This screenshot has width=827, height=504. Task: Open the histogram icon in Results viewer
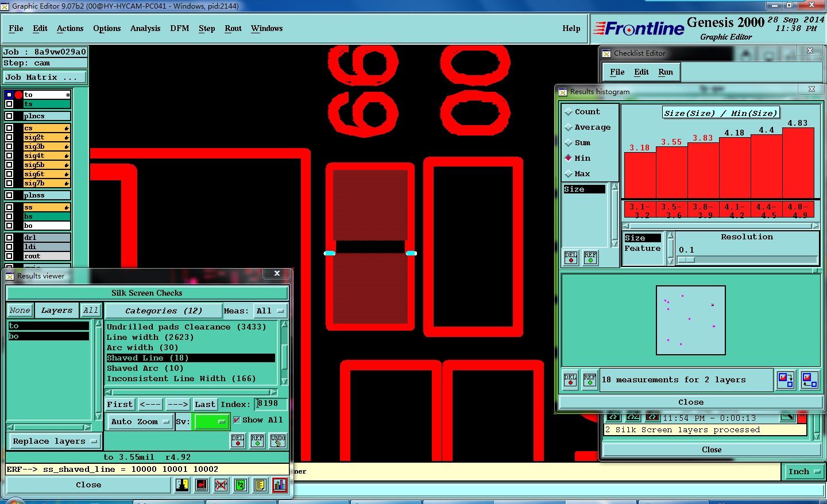[x=280, y=485]
